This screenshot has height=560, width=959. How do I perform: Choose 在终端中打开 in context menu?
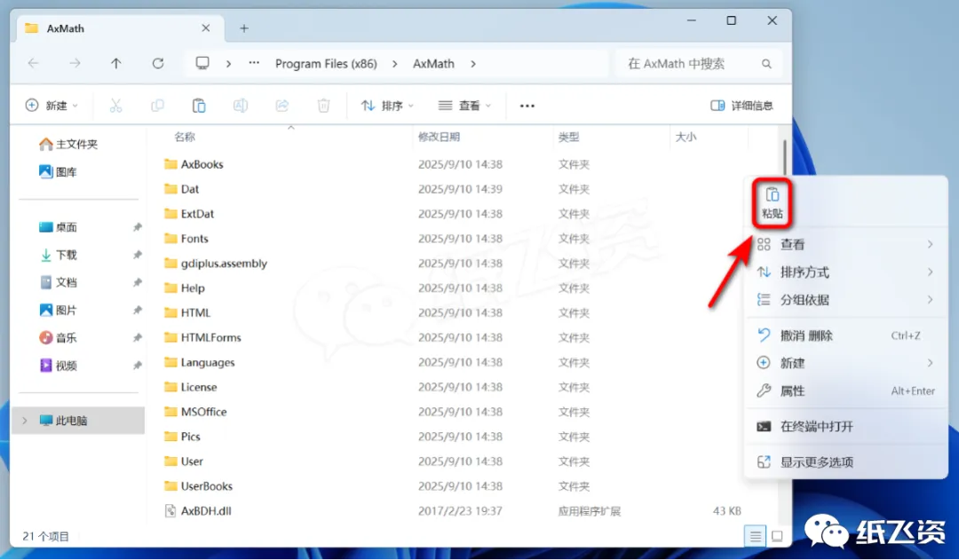(846, 426)
